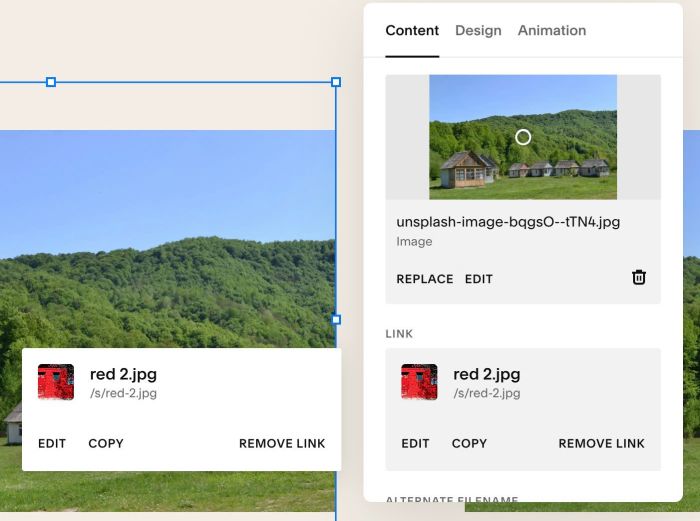Click REMOVE LINK in the right panel
This screenshot has height=521, width=700.
click(601, 443)
